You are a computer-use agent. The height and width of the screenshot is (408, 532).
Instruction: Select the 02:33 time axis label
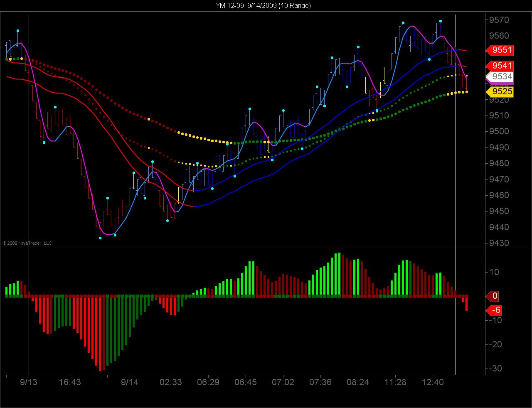point(171,382)
